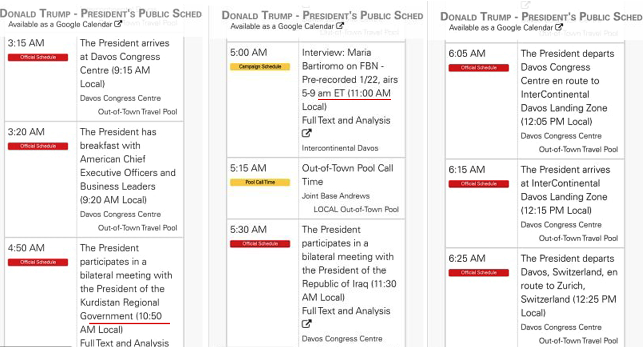Image resolution: width=644 pixels, height=347 pixels.
Task: Click Google Calendar external-link icon above 6:05 AM entry
Action: tap(558, 27)
